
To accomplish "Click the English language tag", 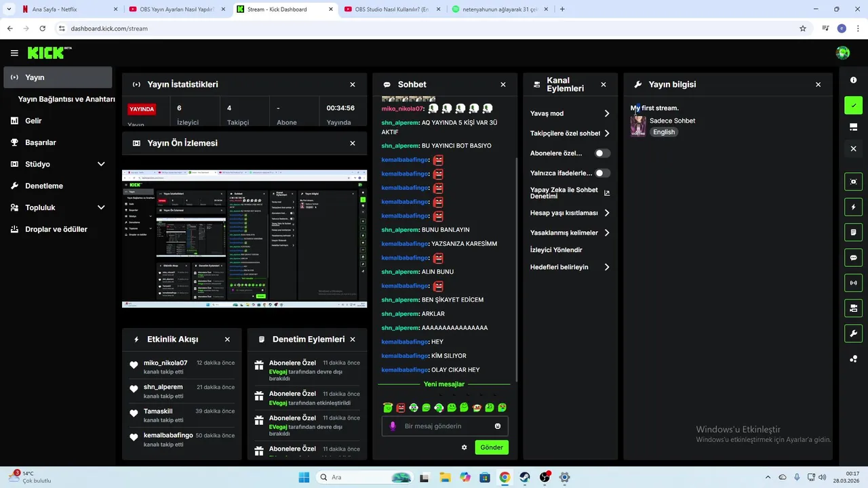I will click(x=664, y=132).
